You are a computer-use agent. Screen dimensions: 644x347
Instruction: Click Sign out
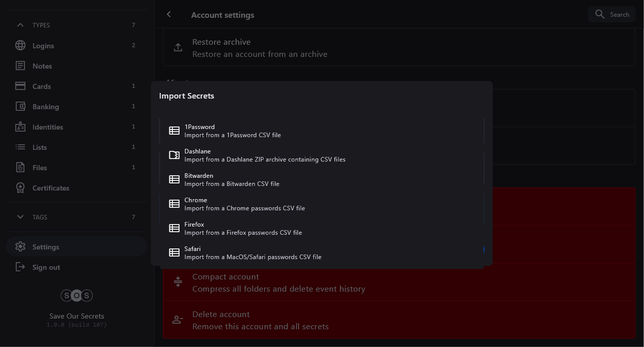pos(46,267)
